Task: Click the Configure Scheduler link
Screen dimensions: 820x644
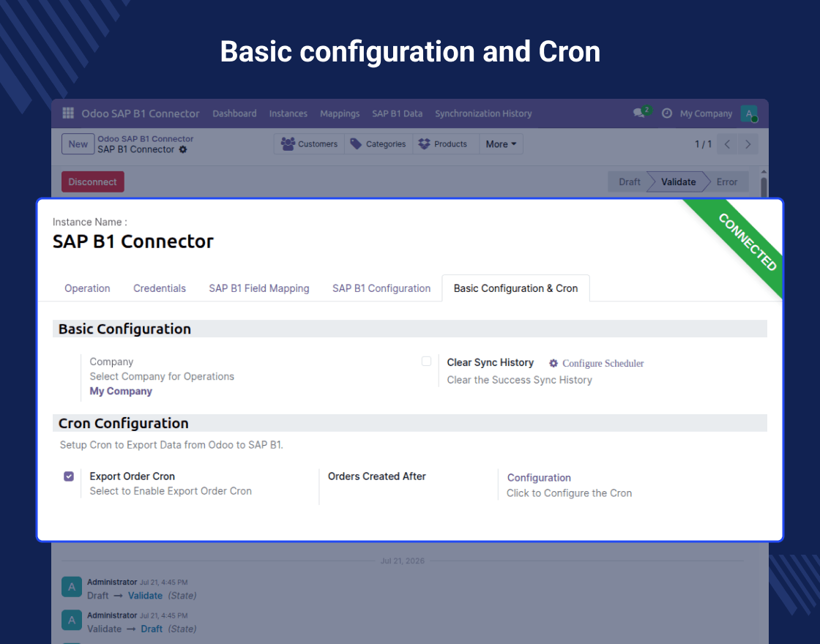Action: point(603,363)
